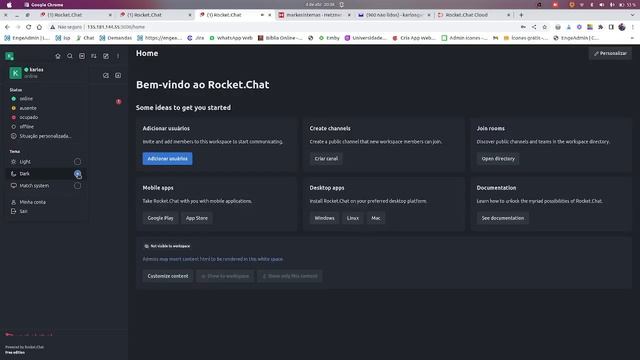Click the Google Play button

pyautogui.click(x=160, y=218)
